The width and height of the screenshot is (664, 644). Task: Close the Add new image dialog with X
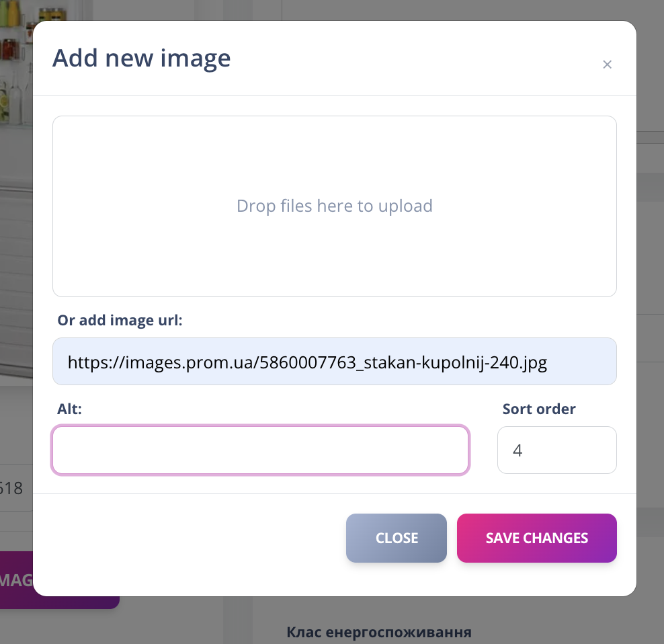pos(607,65)
